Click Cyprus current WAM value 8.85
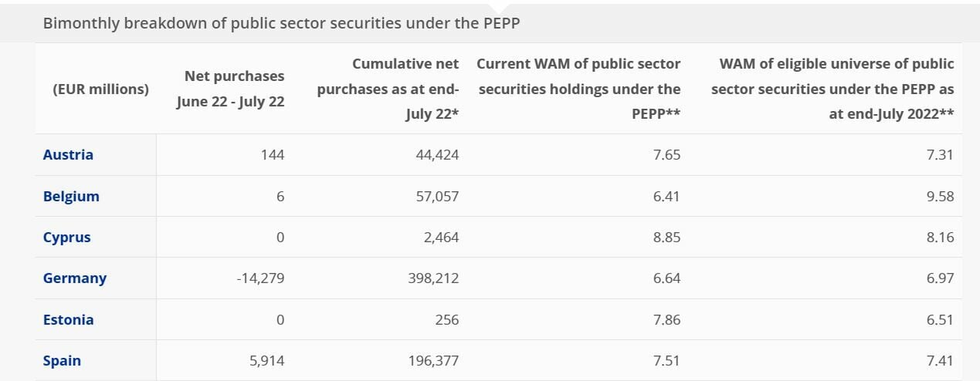 point(666,238)
